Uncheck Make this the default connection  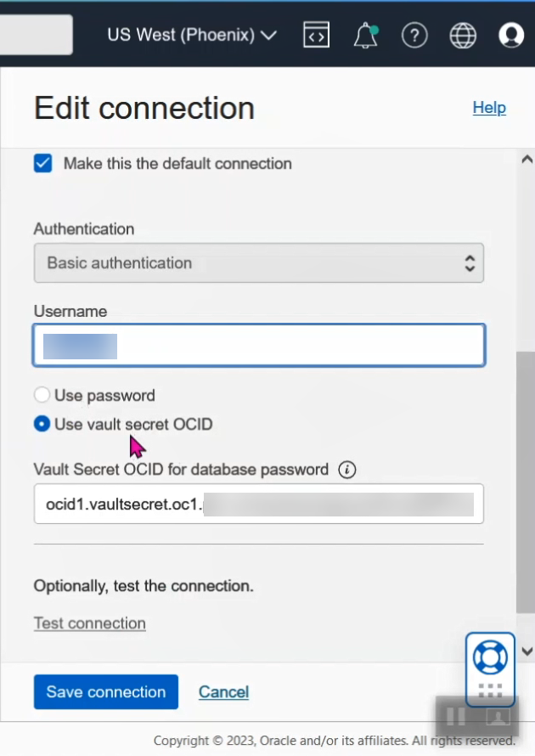[43, 163]
